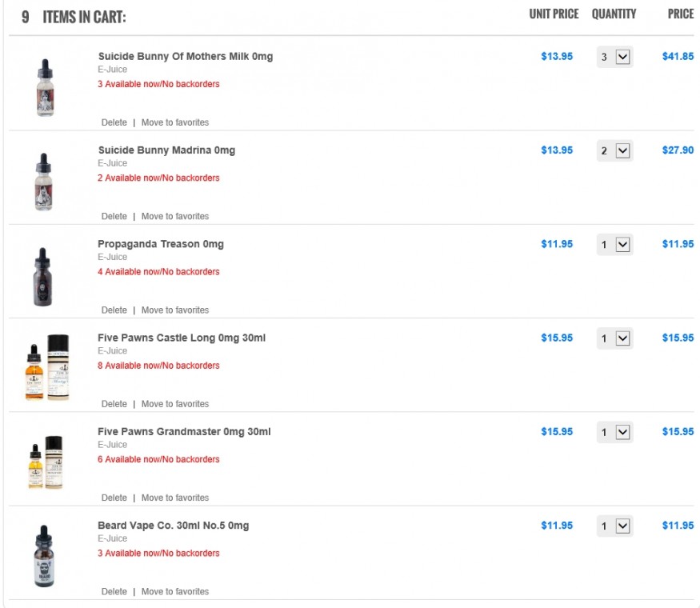Click the Beard Vape Co. bottle image
The image size is (700, 608).
coord(44,556)
